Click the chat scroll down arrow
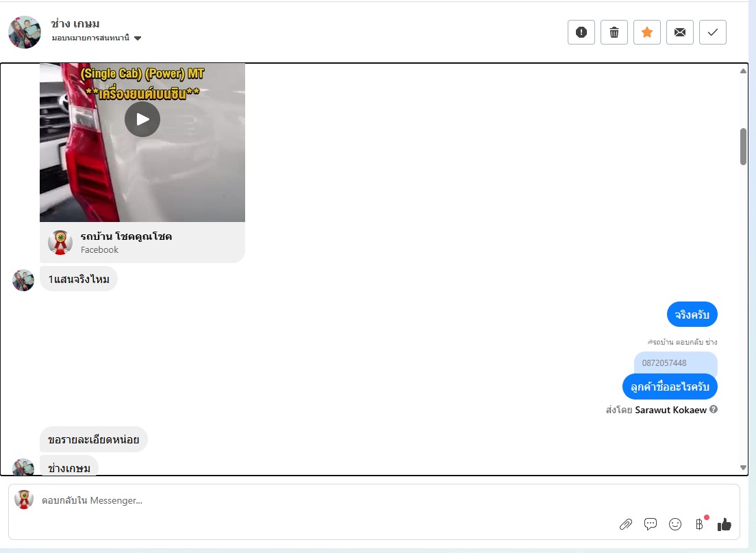The height and width of the screenshot is (553, 756). click(743, 467)
